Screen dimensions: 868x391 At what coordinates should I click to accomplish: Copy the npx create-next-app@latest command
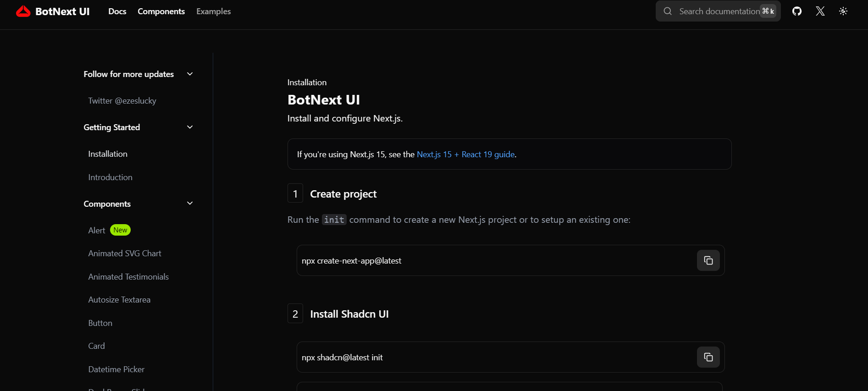click(x=708, y=260)
